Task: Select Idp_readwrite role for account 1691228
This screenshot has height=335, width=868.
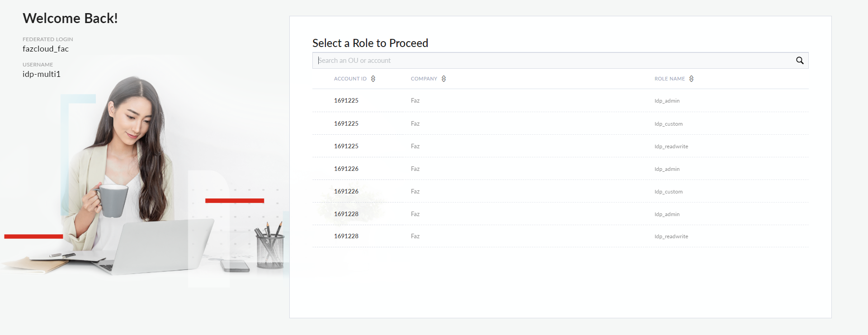Action: click(x=671, y=236)
